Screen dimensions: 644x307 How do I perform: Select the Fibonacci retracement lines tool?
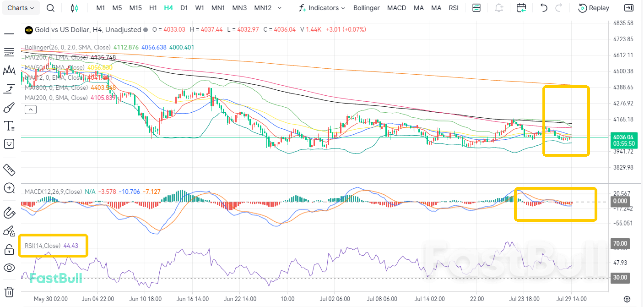(x=9, y=52)
